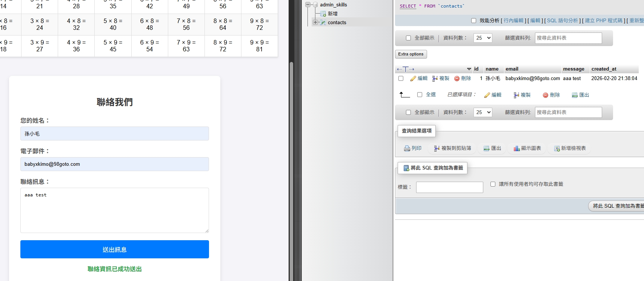
Task: Click the SELECT keyword in the SQL query
Action: 408,6
